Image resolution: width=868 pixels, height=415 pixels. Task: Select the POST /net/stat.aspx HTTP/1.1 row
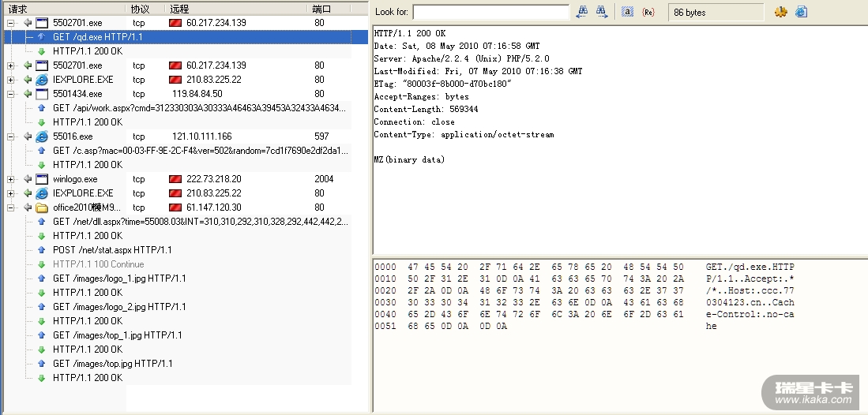pos(177,250)
